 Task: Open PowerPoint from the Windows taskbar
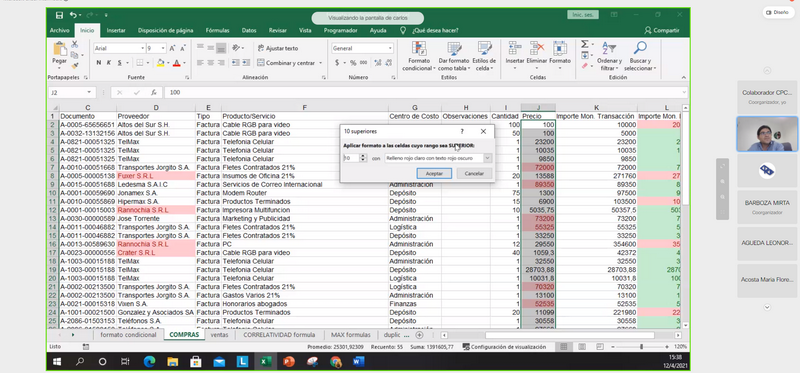click(289, 362)
